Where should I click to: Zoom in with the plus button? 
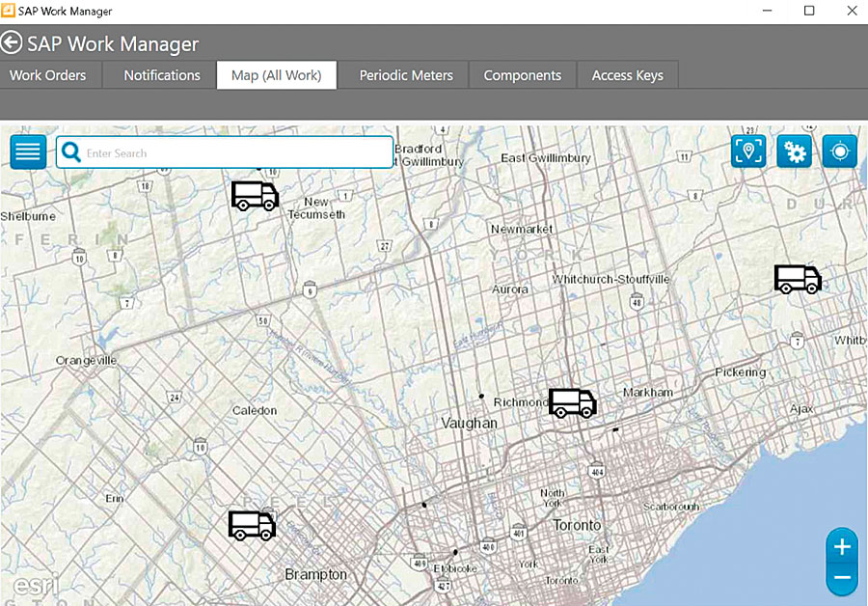point(842,547)
